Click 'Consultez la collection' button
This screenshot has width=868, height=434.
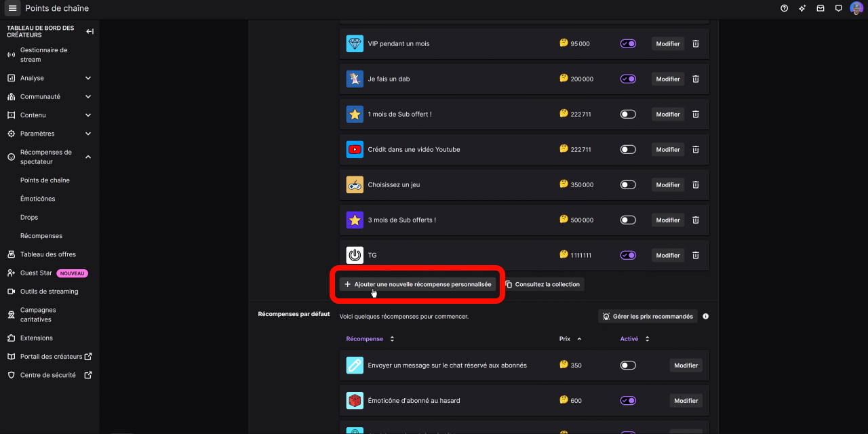pos(542,285)
